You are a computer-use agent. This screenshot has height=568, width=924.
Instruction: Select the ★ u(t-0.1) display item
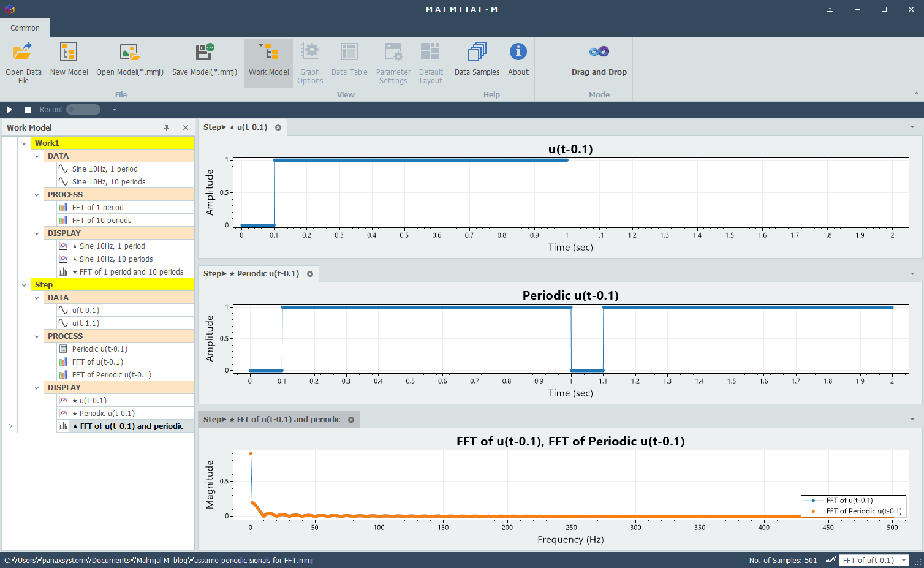[x=125, y=401]
